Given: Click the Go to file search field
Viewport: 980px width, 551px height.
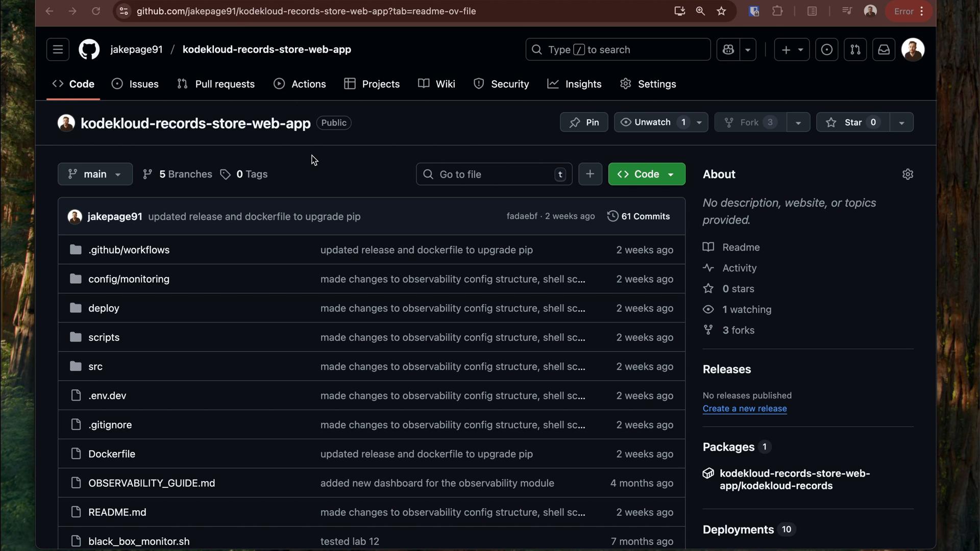Looking at the screenshot, I should 494,174.
